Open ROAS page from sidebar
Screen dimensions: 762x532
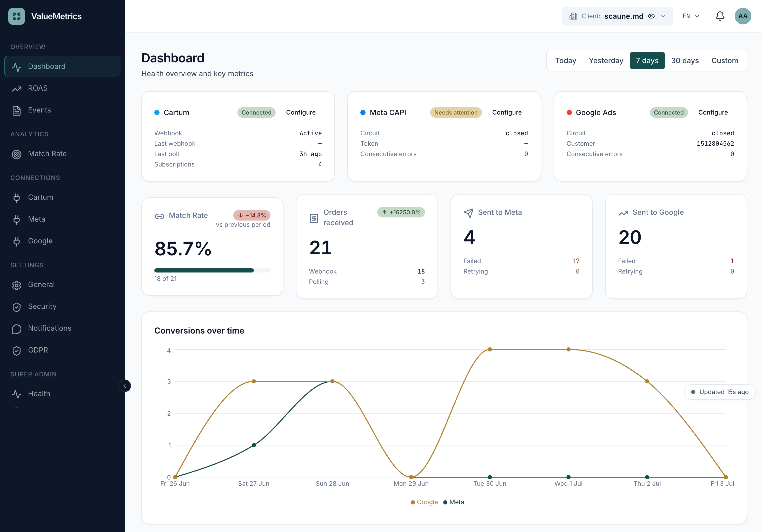tap(62, 88)
